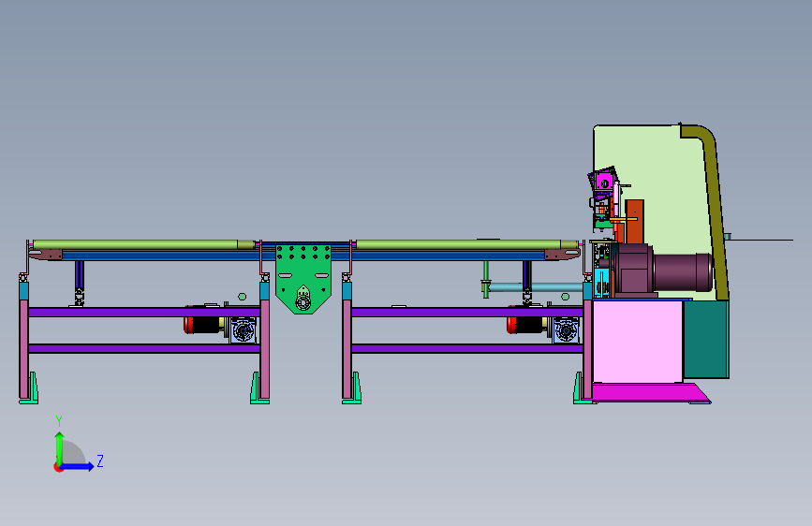Select the light blue horizontal pipe
The height and width of the screenshot is (526, 812).
tap(536, 287)
